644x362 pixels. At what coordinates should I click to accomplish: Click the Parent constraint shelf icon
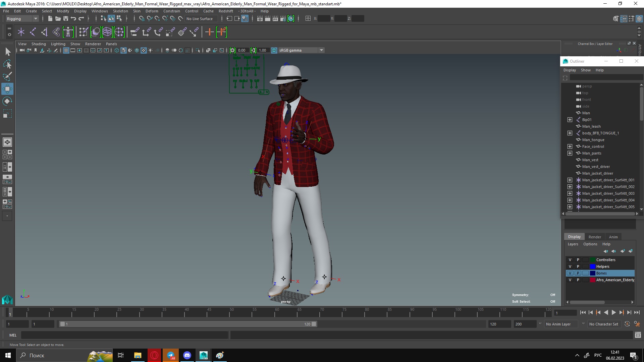[135, 32]
